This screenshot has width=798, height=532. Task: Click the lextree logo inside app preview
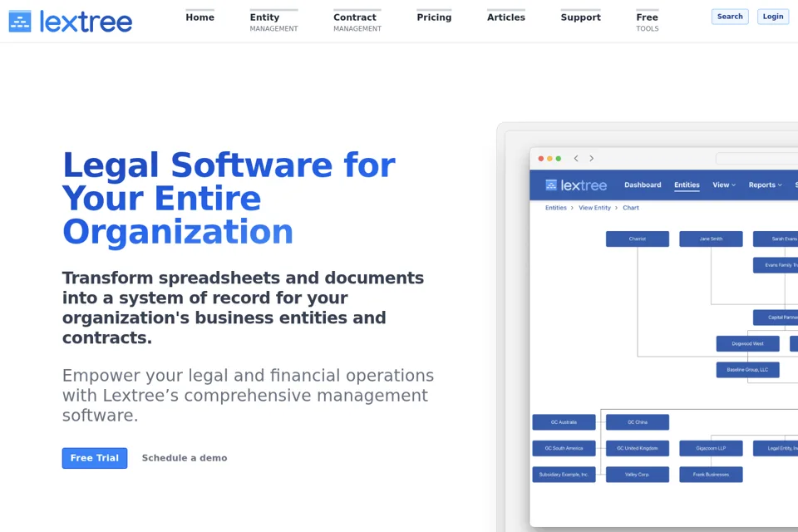(x=576, y=185)
